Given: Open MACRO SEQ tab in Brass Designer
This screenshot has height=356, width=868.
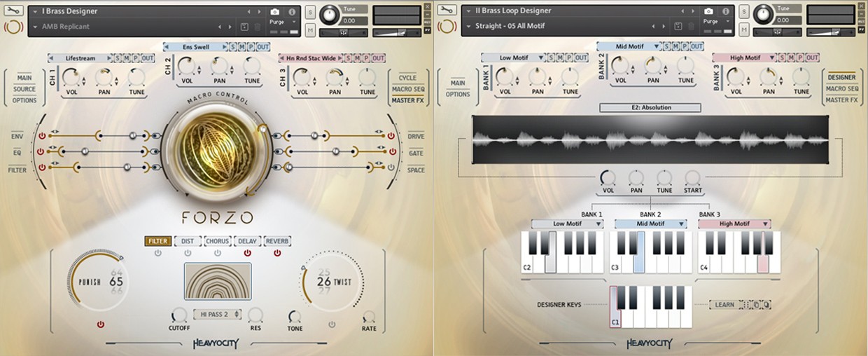Looking at the screenshot, I should coord(407,89).
